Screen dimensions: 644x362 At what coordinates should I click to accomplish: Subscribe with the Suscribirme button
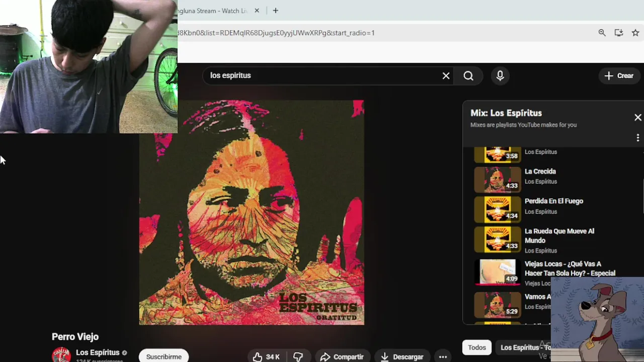164,356
